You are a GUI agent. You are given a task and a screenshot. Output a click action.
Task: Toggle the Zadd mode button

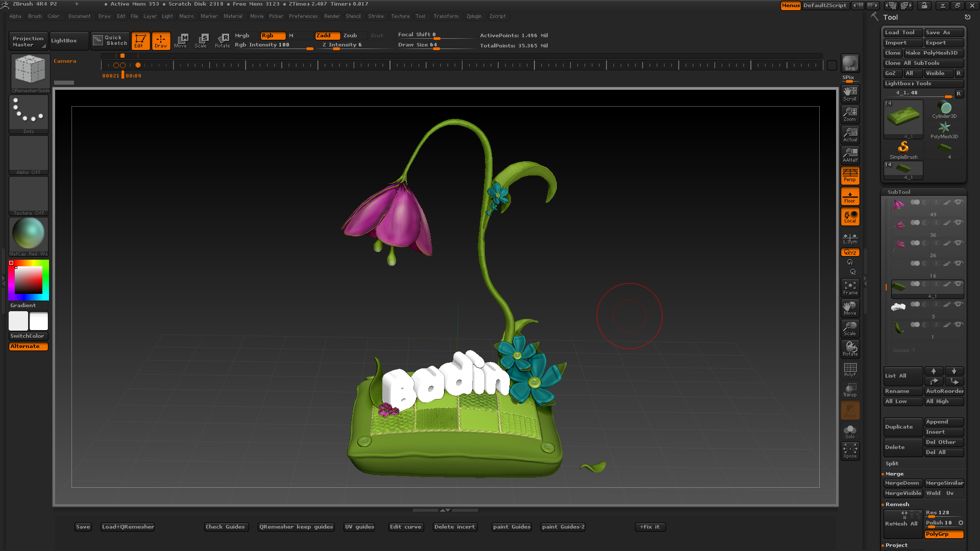(x=327, y=36)
